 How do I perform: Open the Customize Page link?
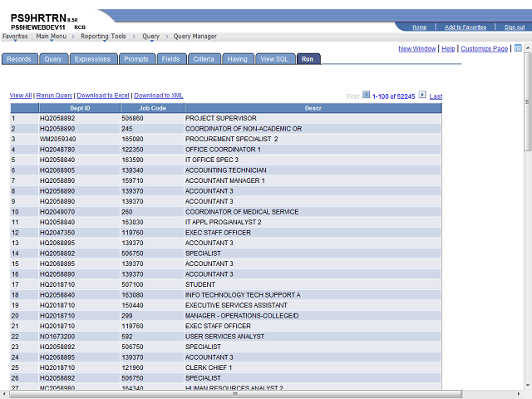pyautogui.click(x=484, y=49)
